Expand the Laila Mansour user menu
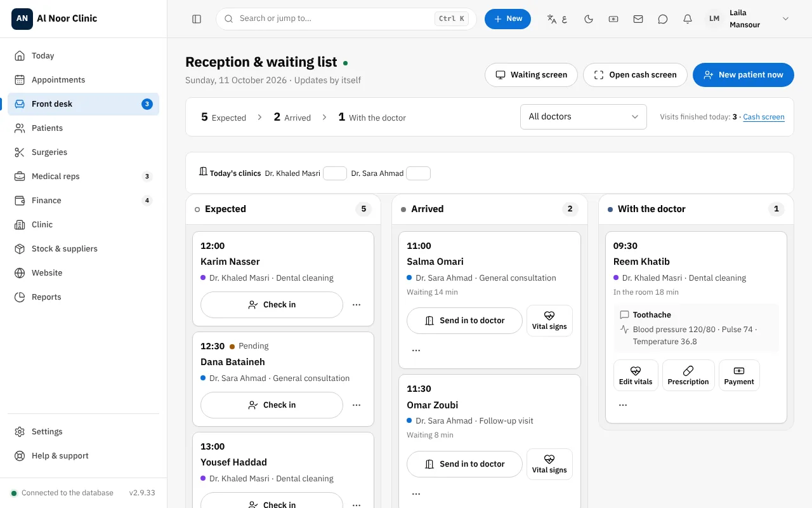812x508 pixels. point(749,19)
